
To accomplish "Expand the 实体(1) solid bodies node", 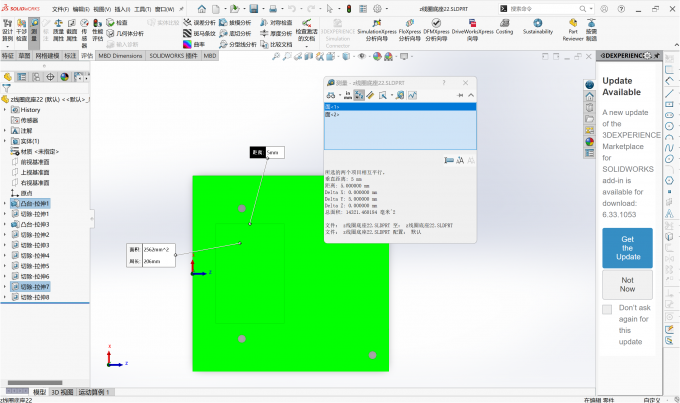I will (5, 141).
